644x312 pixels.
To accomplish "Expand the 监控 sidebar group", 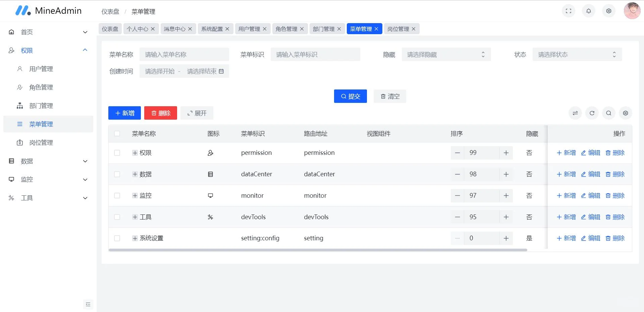I will (x=48, y=180).
